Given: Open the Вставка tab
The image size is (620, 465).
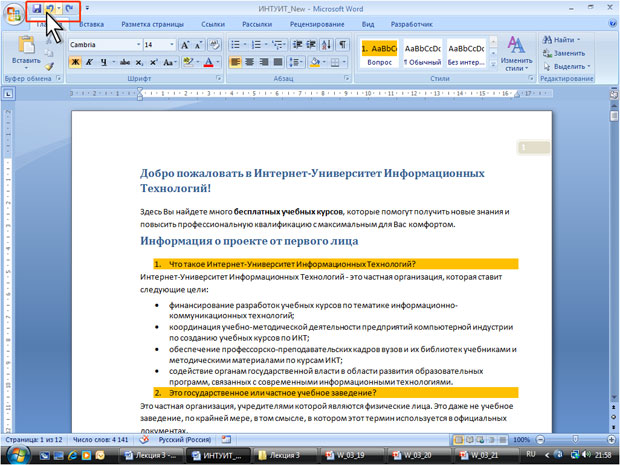Looking at the screenshot, I should (91, 24).
